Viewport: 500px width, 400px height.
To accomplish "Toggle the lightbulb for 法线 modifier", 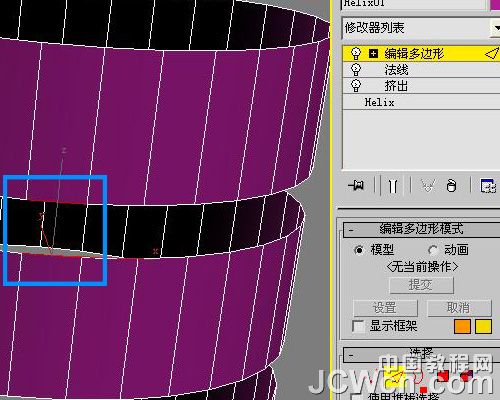I will (x=356, y=70).
